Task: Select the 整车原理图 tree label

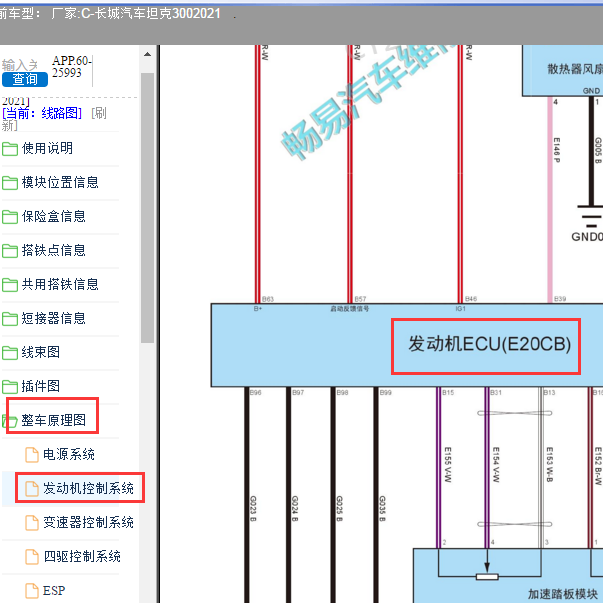Action: coord(53,420)
